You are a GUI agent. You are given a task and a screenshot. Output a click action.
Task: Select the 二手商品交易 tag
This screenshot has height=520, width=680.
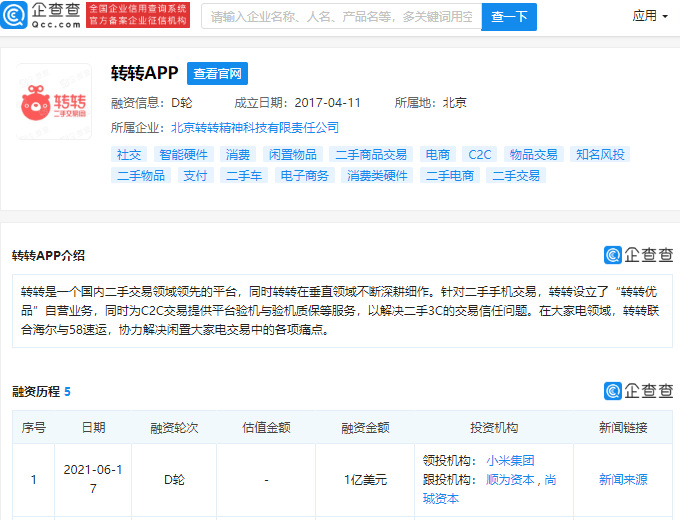tap(371, 154)
